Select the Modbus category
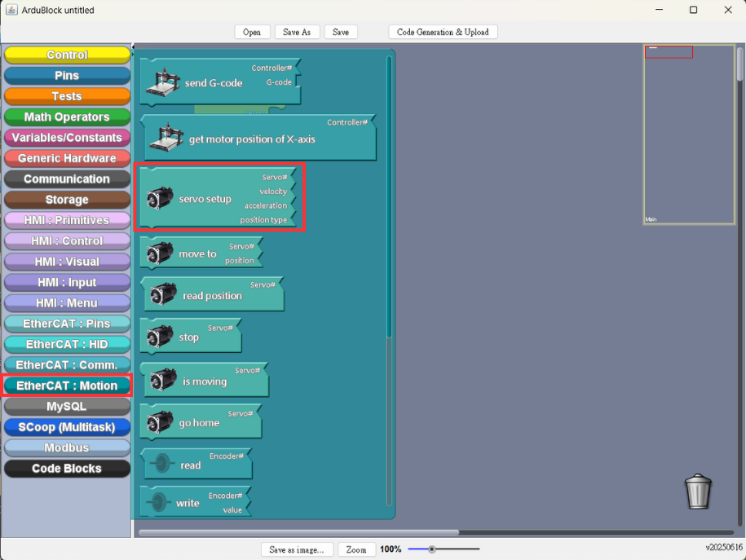This screenshot has width=746, height=560. coord(67,448)
